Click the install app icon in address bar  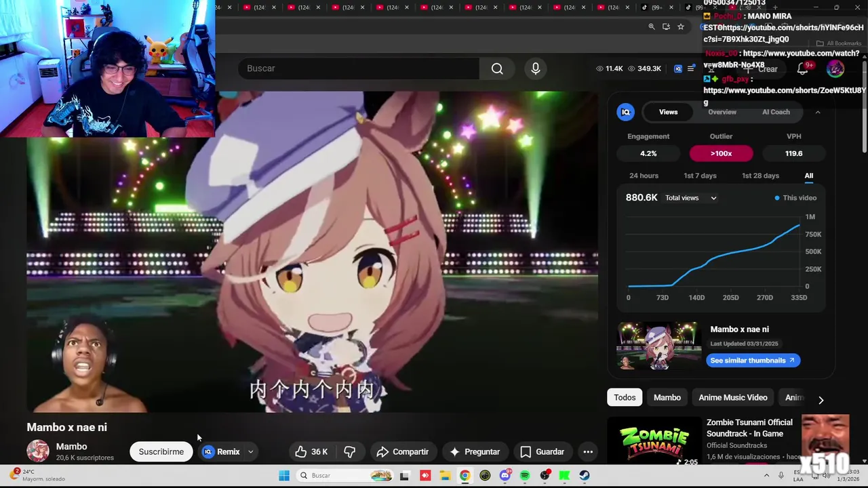tap(666, 26)
